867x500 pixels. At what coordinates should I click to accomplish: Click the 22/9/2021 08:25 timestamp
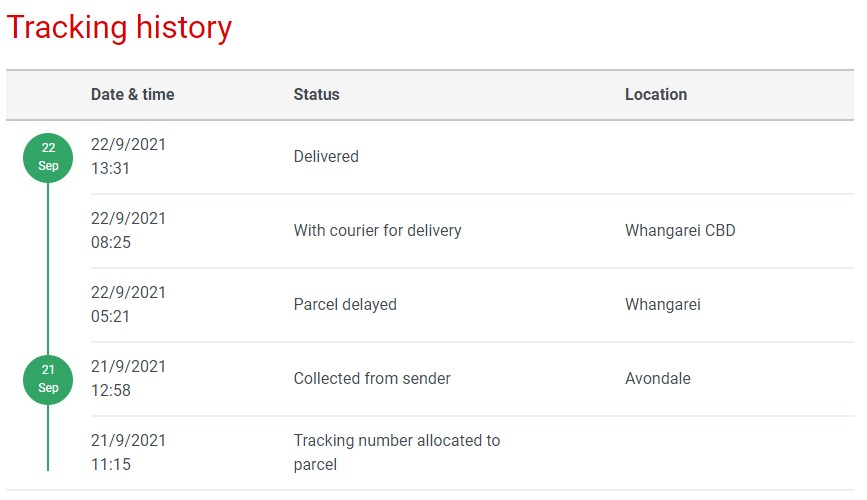tap(128, 231)
